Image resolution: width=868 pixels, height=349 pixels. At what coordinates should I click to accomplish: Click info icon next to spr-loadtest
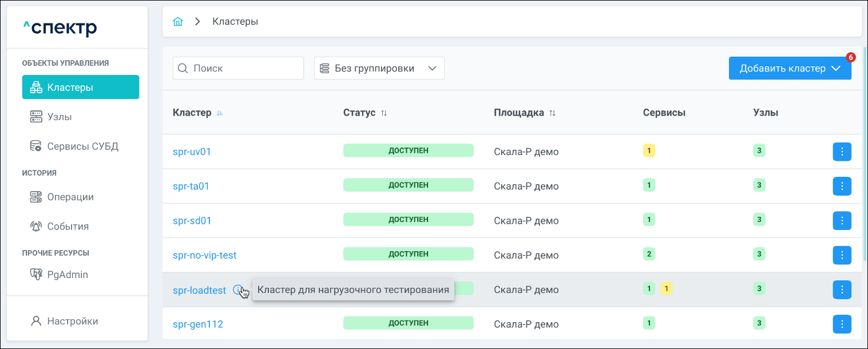point(238,290)
